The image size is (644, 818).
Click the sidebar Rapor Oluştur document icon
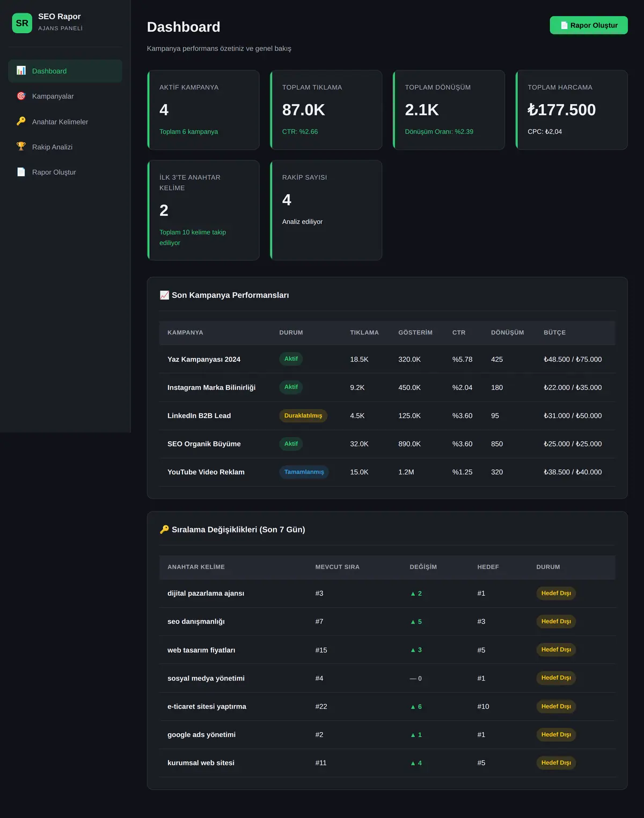[21, 172]
